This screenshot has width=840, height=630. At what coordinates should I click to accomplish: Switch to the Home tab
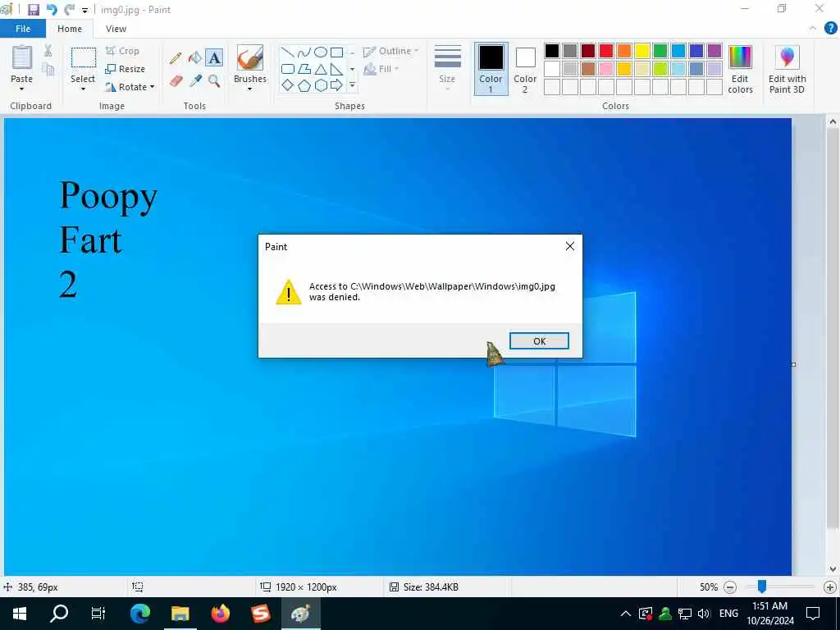point(70,29)
